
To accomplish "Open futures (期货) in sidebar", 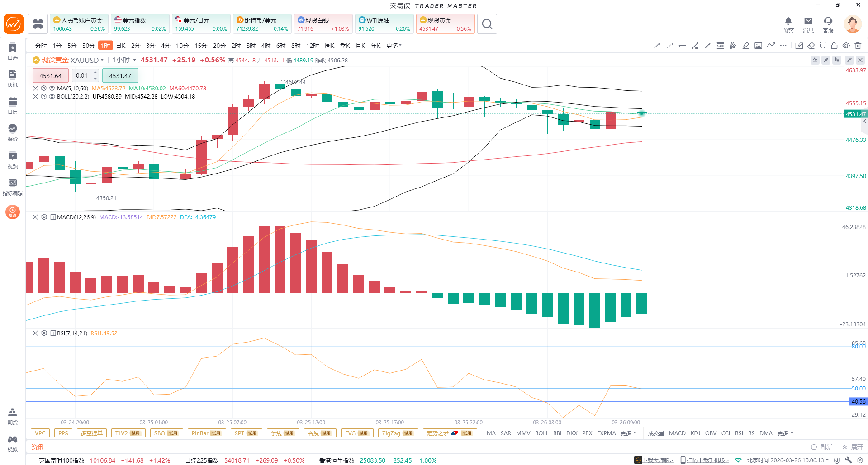I will (x=13, y=416).
